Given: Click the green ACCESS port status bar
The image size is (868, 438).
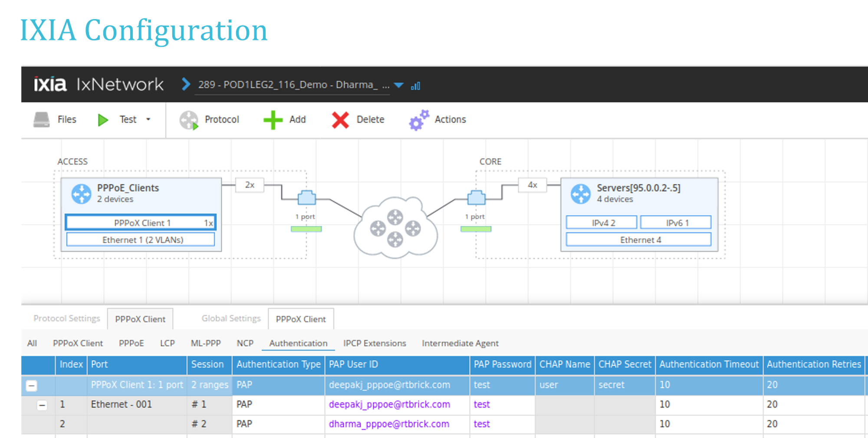Looking at the screenshot, I should click(x=306, y=229).
